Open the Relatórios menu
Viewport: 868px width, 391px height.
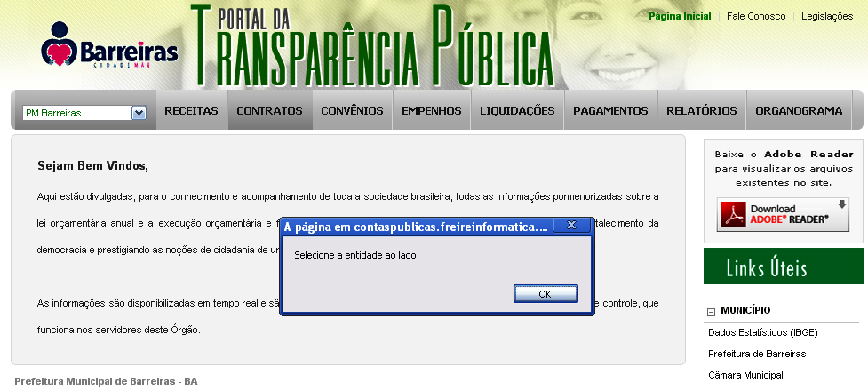701,111
